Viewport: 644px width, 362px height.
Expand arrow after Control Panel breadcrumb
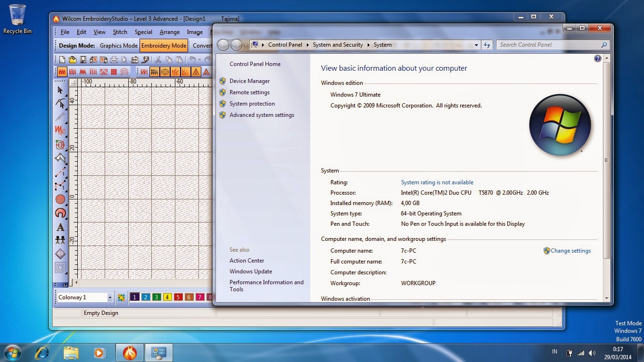(x=307, y=45)
